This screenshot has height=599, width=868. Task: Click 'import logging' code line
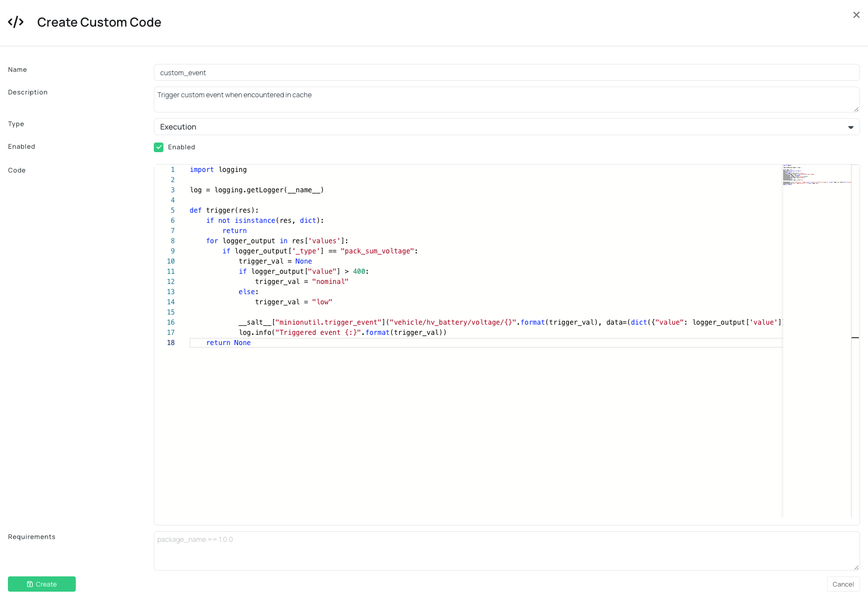[x=218, y=170]
